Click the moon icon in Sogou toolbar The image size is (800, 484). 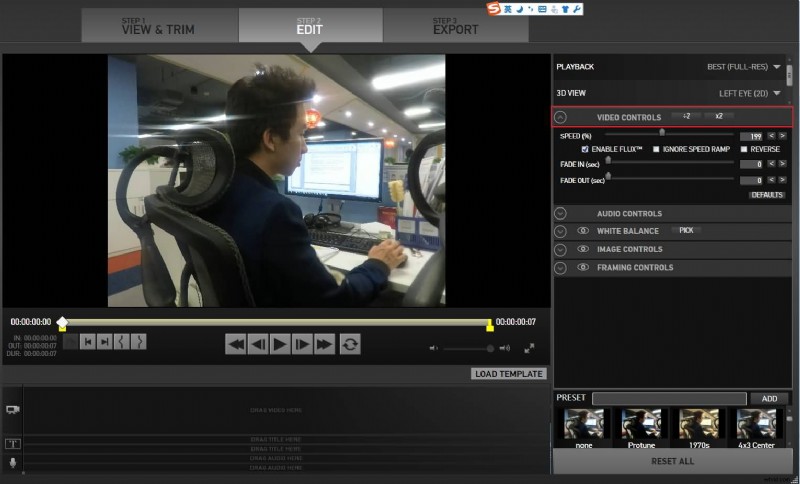pos(519,9)
